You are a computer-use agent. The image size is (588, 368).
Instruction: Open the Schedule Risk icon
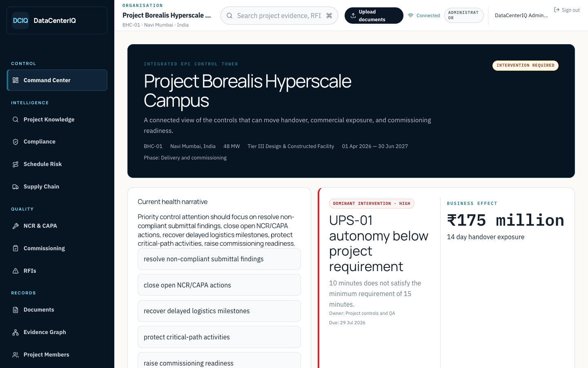[16, 164]
